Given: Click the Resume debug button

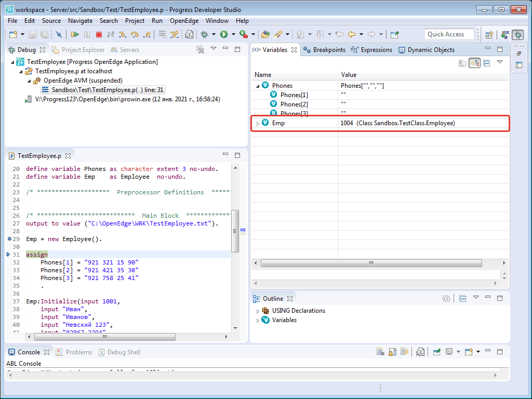Looking at the screenshot, I should pyautogui.click(x=75, y=34).
